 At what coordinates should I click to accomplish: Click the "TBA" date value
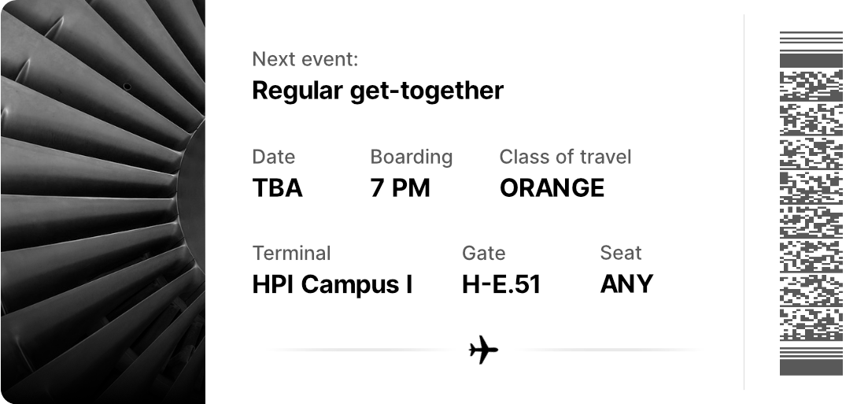coord(277,188)
